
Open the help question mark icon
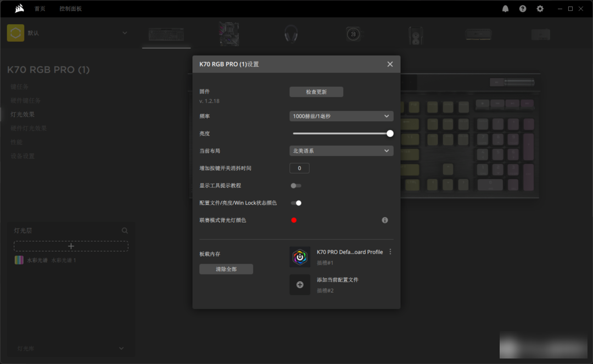coord(523,9)
